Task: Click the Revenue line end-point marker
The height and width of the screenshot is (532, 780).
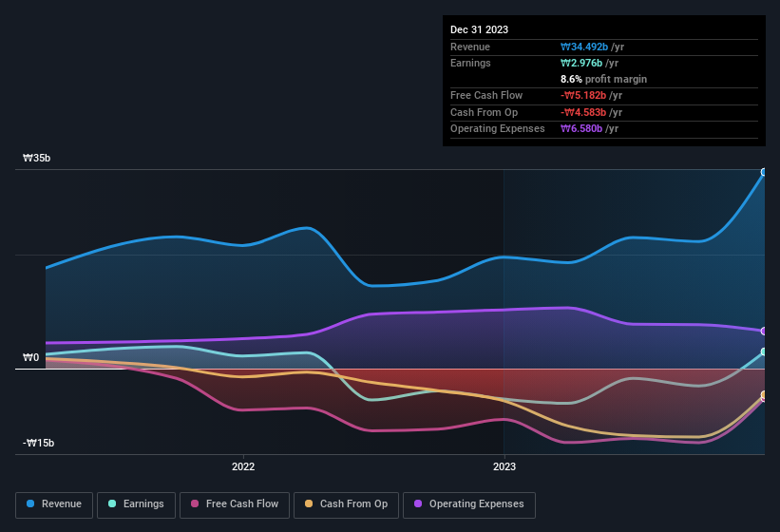Action: tap(764, 172)
